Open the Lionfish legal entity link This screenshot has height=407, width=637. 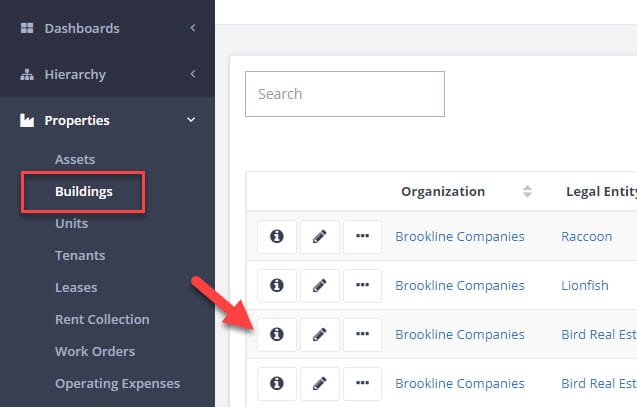pos(585,286)
